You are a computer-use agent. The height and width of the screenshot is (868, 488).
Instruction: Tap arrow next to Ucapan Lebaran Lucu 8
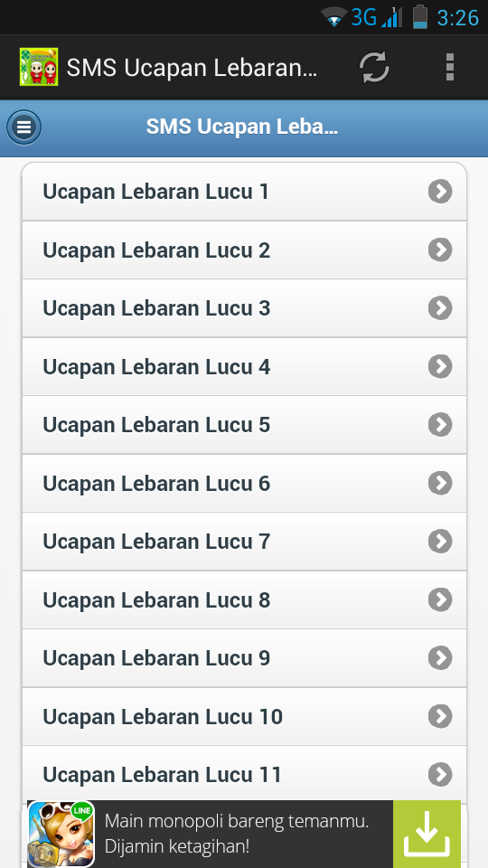(x=440, y=599)
